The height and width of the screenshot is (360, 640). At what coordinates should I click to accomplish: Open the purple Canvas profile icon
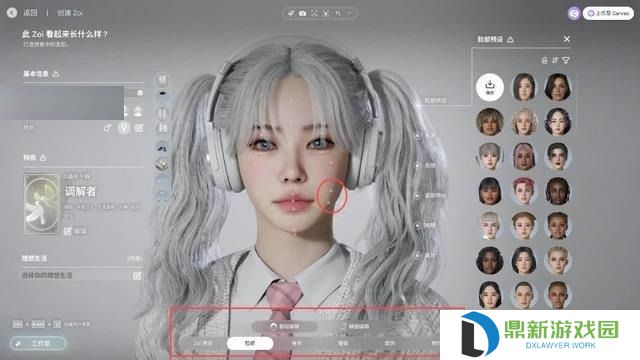[574, 13]
